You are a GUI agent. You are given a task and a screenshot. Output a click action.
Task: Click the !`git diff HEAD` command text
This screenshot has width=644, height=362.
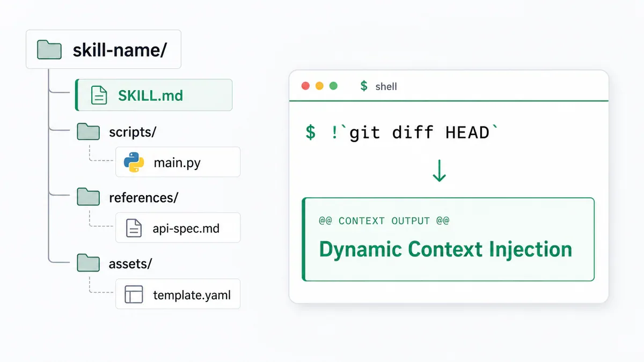(x=416, y=131)
